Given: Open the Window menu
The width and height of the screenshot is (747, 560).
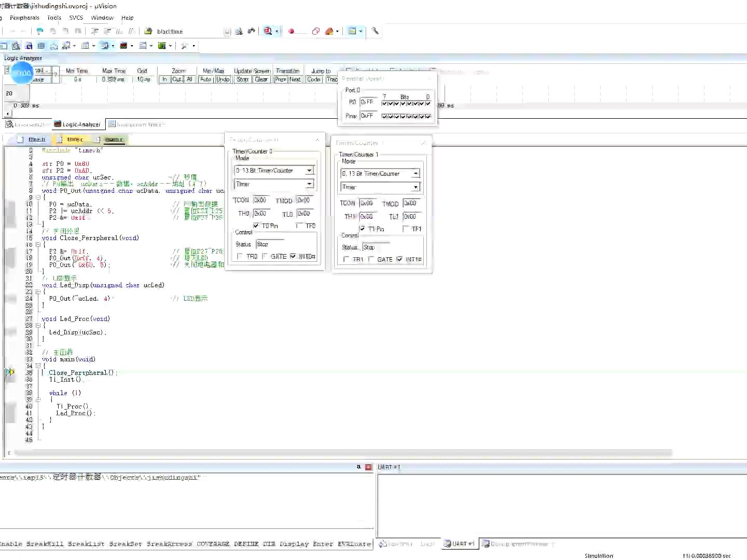Looking at the screenshot, I should pyautogui.click(x=102, y=18).
